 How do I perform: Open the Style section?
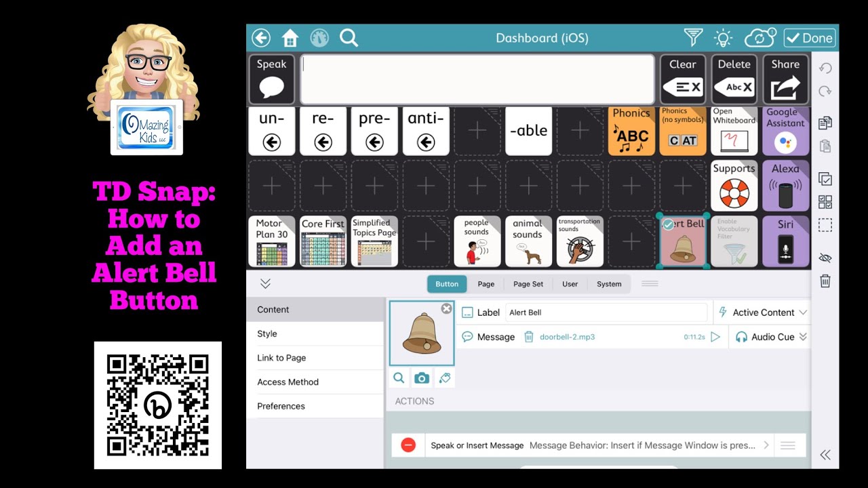click(x=315, y=333)
